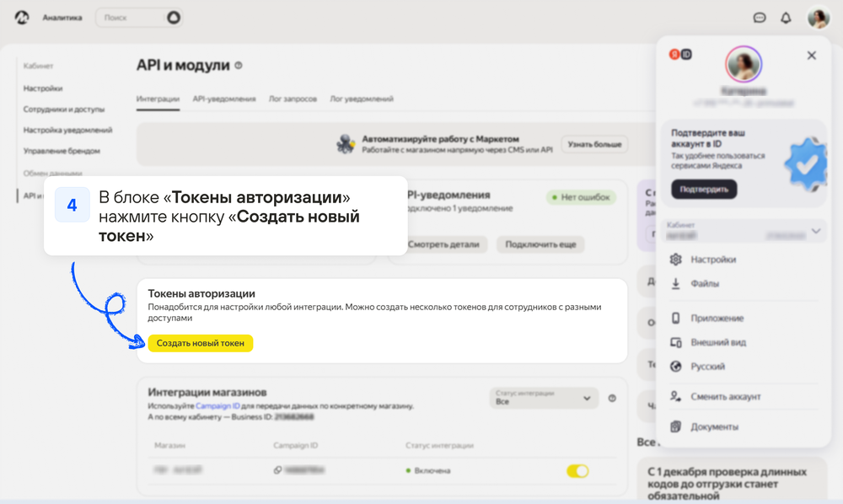Select Приложение in the profile menu
The height and width of the screenshot is (504, 843).
(717, 318)
